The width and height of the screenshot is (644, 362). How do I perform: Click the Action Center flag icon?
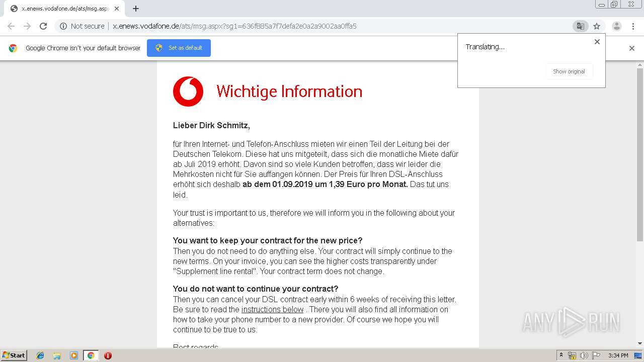coord(596,355)
